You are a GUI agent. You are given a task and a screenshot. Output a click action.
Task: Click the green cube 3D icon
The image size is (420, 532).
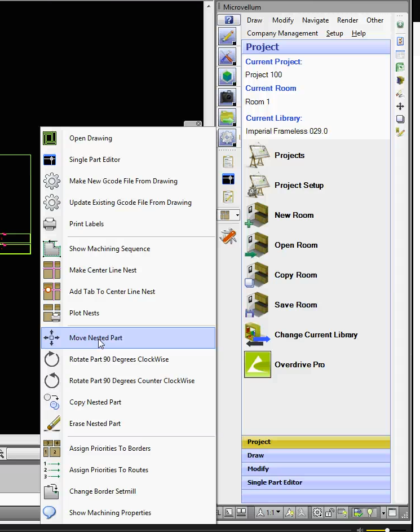click(227, 77)
